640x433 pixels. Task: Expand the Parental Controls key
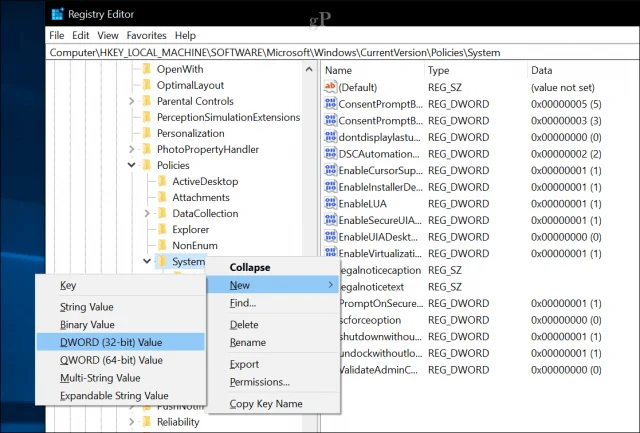coord(131,101)
